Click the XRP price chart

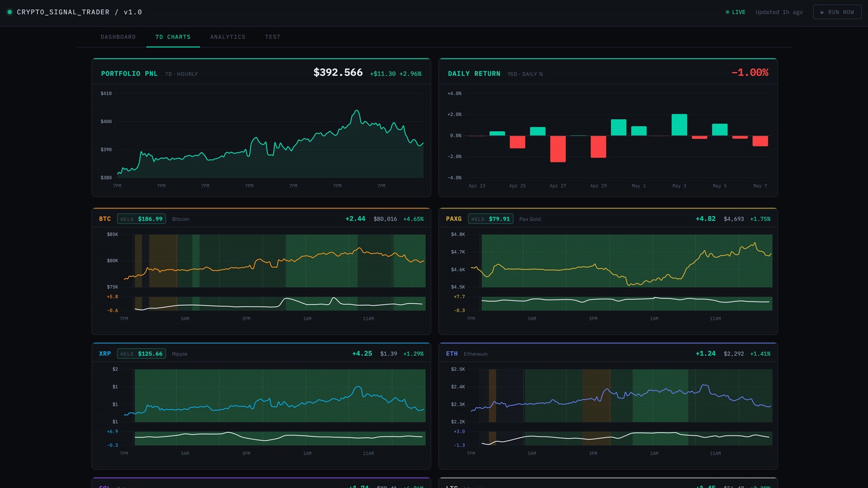275,396
